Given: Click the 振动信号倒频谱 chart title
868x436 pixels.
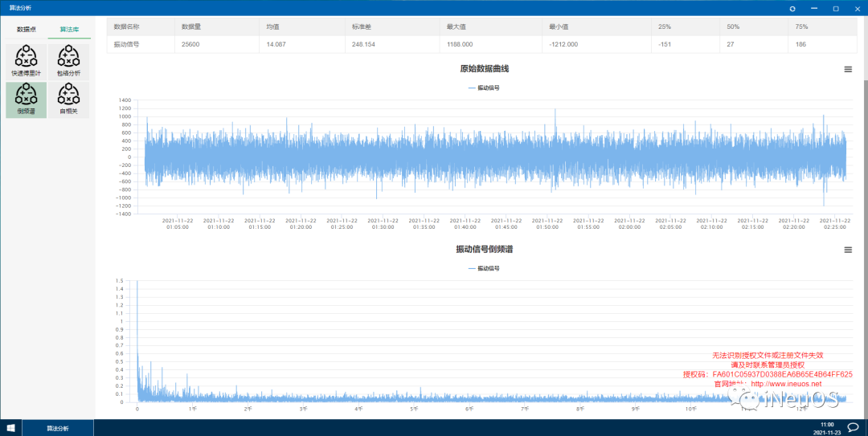Looking at the screenshot, I should [x=484, y=250].
